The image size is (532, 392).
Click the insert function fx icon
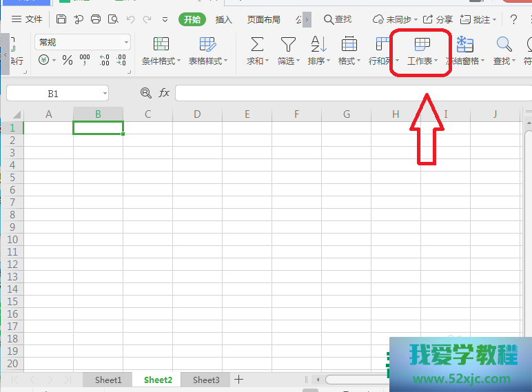(164, 93)
